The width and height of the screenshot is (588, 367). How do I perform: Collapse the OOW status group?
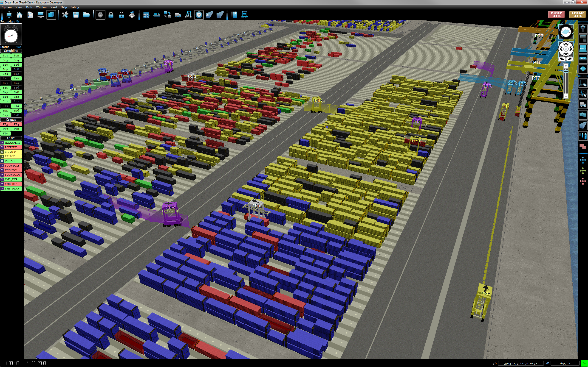point(2,138)
